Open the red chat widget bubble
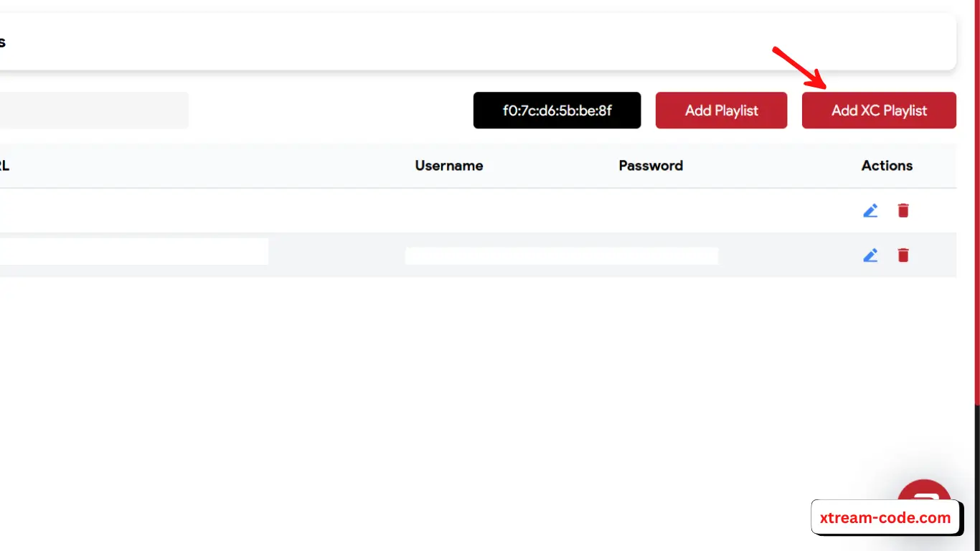The image size is (980, 551). pos(924,492)
